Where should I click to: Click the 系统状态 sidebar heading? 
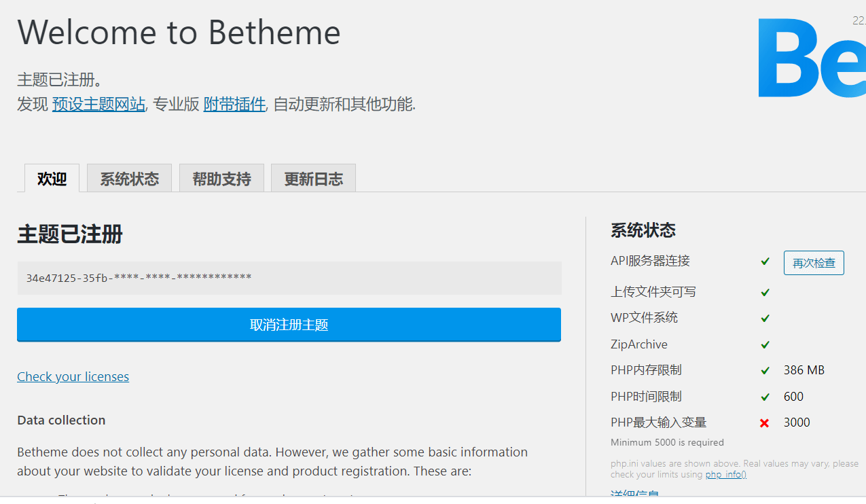pyautogui.click(x=643, y=230)
